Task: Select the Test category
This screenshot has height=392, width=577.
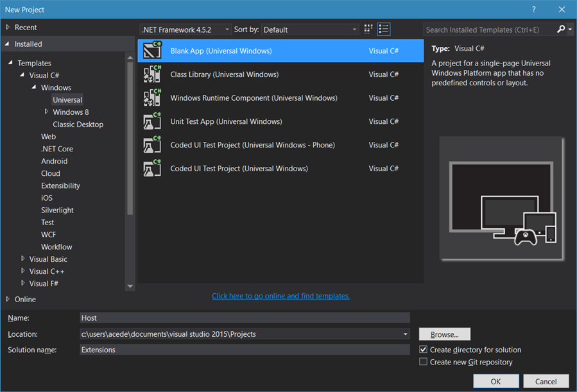Action: pos(47,223)
